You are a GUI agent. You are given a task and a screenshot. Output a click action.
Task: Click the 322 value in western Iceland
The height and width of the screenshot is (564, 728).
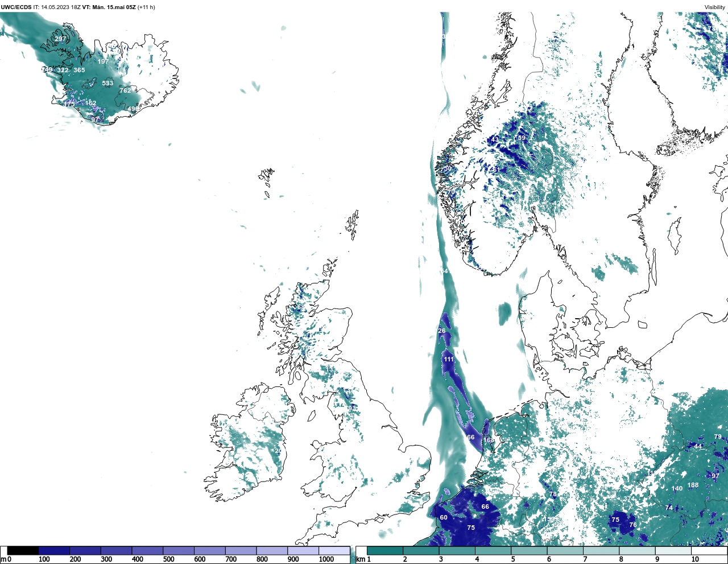click(x=63, y=70)
